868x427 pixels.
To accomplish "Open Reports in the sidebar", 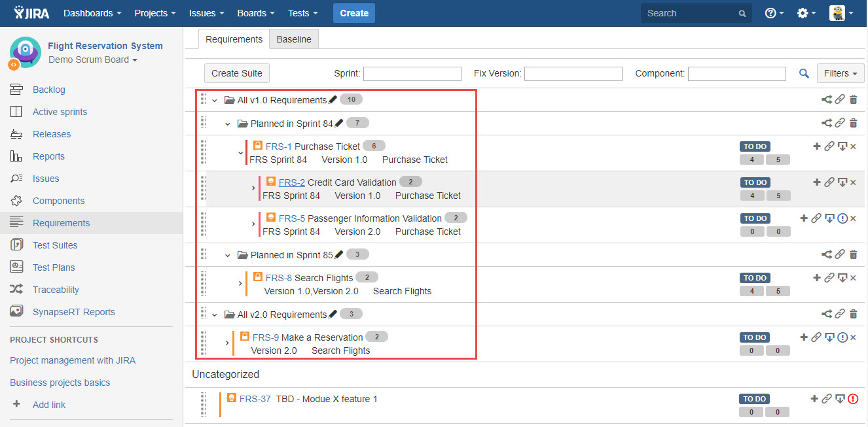I will coord(48,156).
